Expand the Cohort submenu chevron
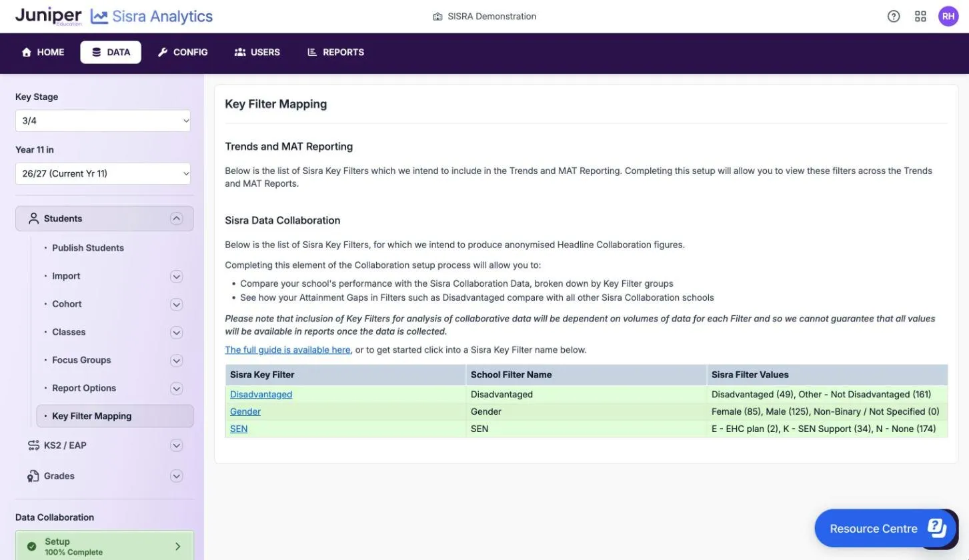 pyautogui.click(x=176, y=304)
